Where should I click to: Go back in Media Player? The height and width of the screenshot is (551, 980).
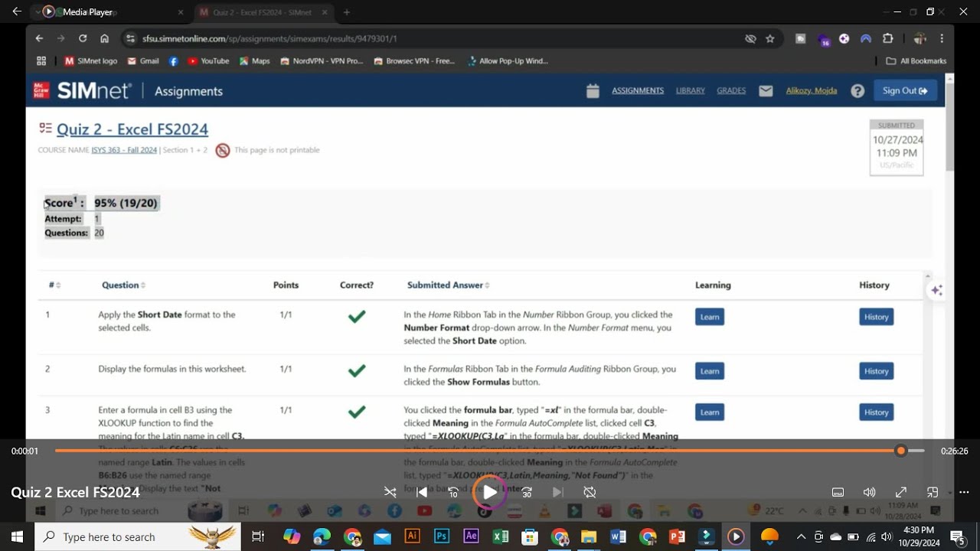[17, 11]
